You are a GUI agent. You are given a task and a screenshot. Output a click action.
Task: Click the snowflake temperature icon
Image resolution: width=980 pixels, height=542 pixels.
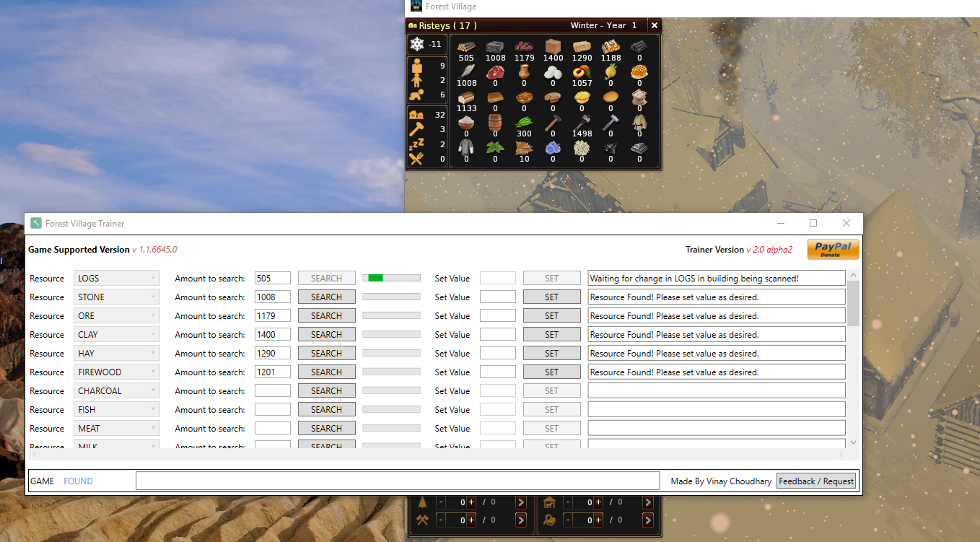(417, 44)
